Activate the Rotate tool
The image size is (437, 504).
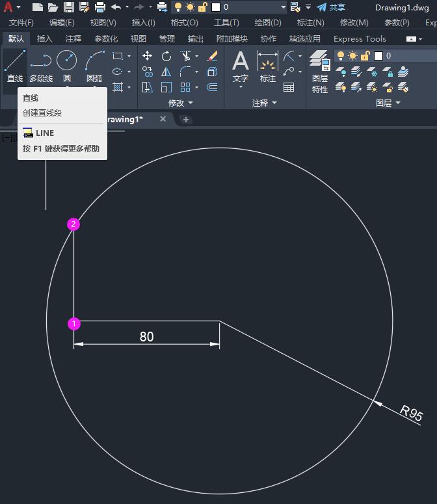pos(166,56)
